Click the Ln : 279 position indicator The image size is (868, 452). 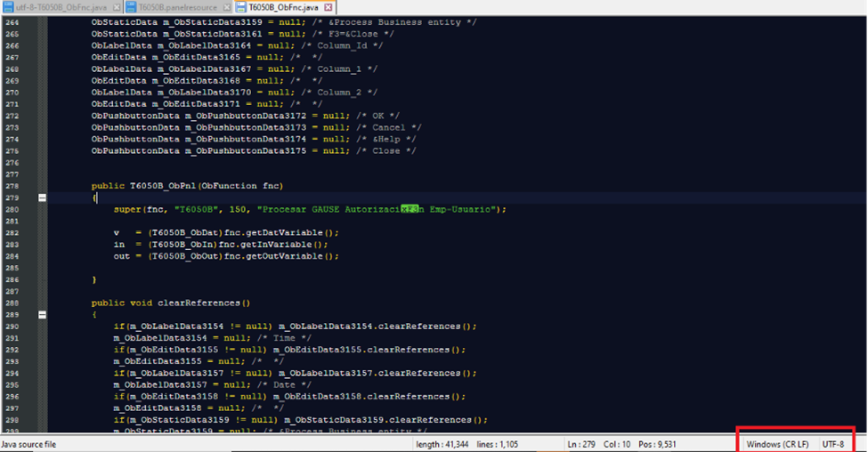pyautogui.click(x=584, y=444)
